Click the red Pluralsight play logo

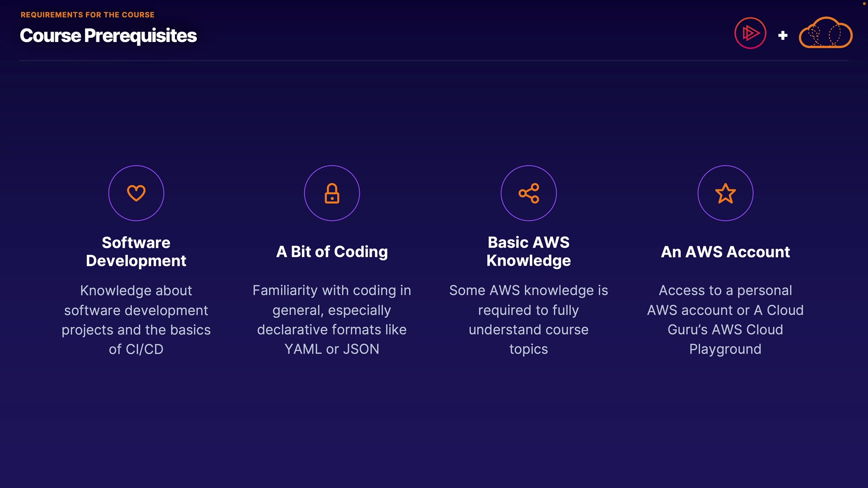tap(750, 33)
